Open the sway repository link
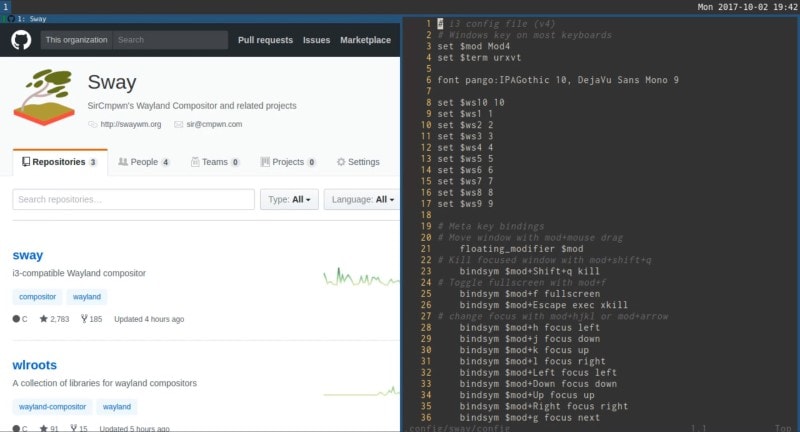800x432 pixels. pos(28,255)
